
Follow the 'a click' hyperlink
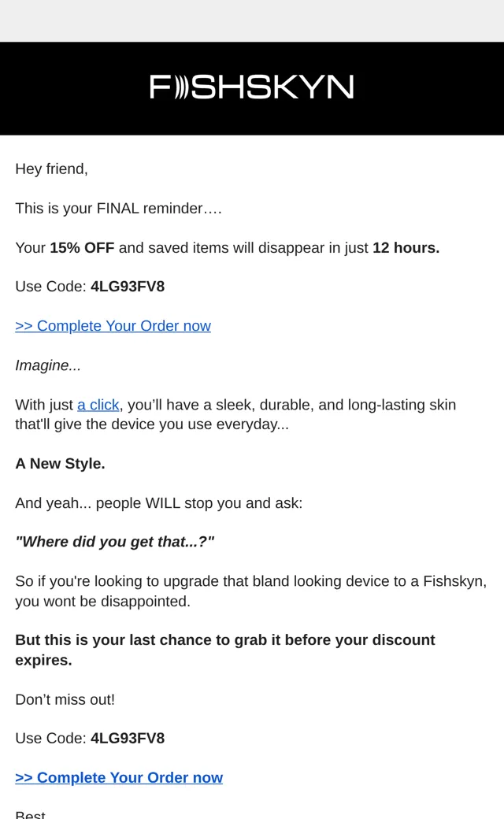(x=98, y=405)
